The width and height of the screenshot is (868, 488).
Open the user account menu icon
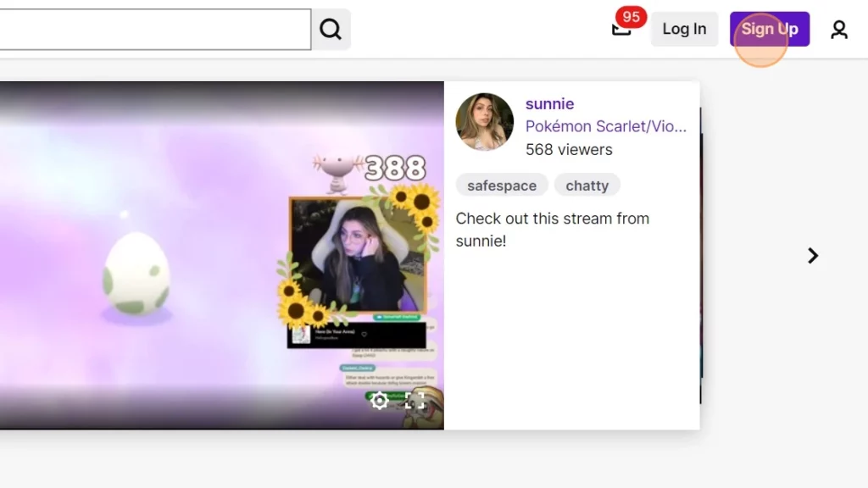click(839, 30)
